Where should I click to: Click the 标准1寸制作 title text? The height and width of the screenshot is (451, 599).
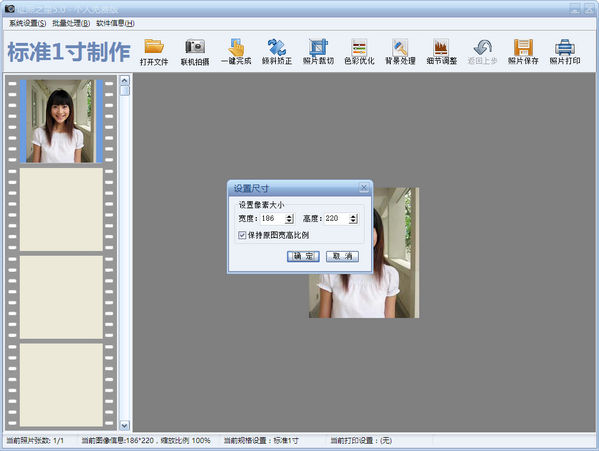tap(69, 52)
